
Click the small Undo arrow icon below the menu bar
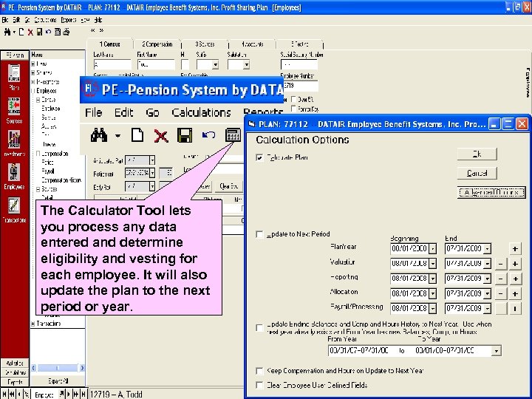tap(48, 32)
